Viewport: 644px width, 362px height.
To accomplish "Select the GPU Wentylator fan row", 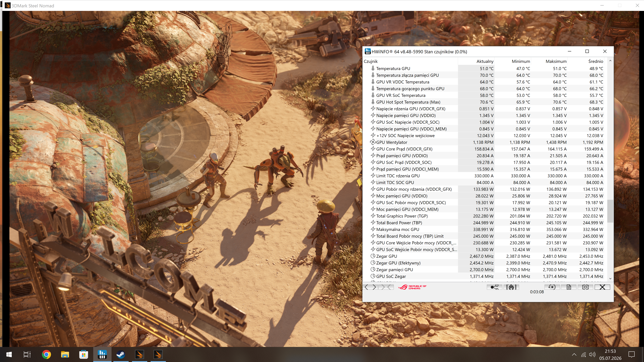I will (485, 142).
